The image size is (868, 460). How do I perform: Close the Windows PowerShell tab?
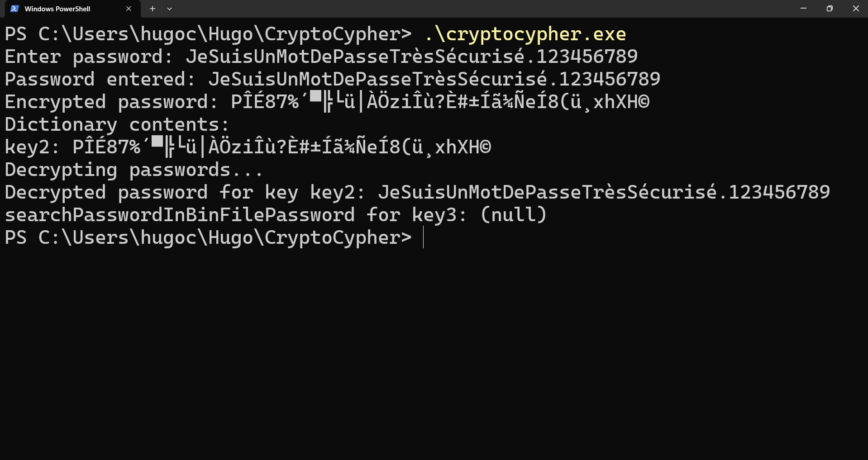(129, 9)
